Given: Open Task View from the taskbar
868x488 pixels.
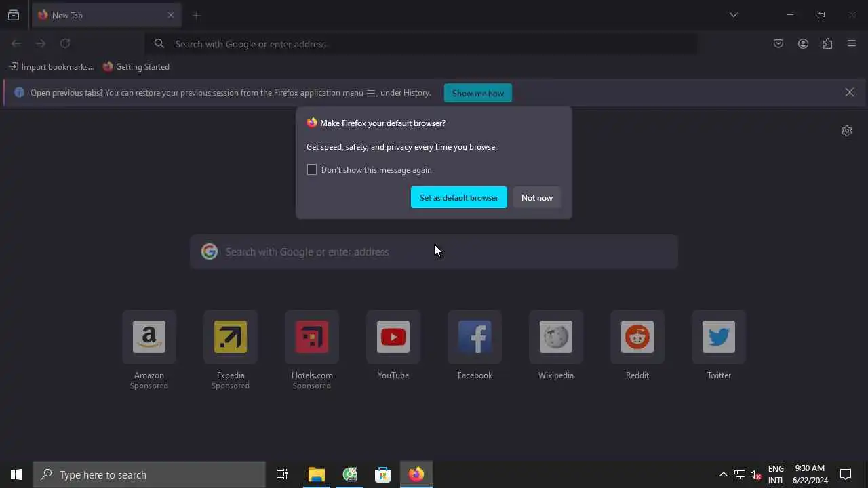Looking at the screenshot, I should tap(282, 474).
